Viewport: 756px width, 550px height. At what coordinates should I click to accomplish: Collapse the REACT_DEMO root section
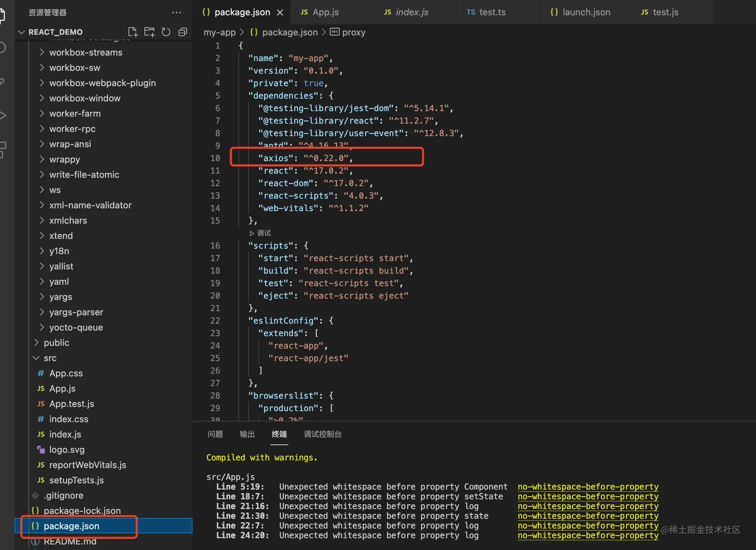pyautogui.click(x=21, y=32)
